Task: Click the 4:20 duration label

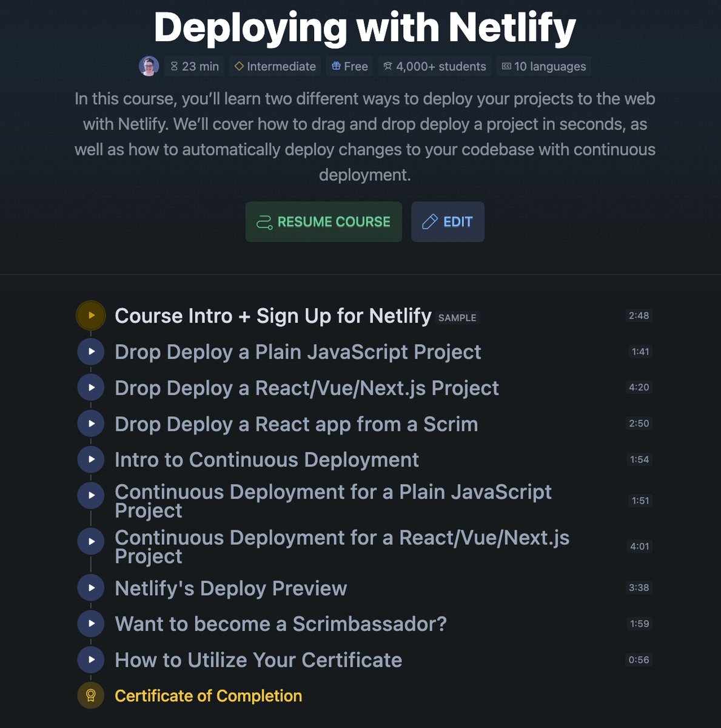Action: coord(639,387)
